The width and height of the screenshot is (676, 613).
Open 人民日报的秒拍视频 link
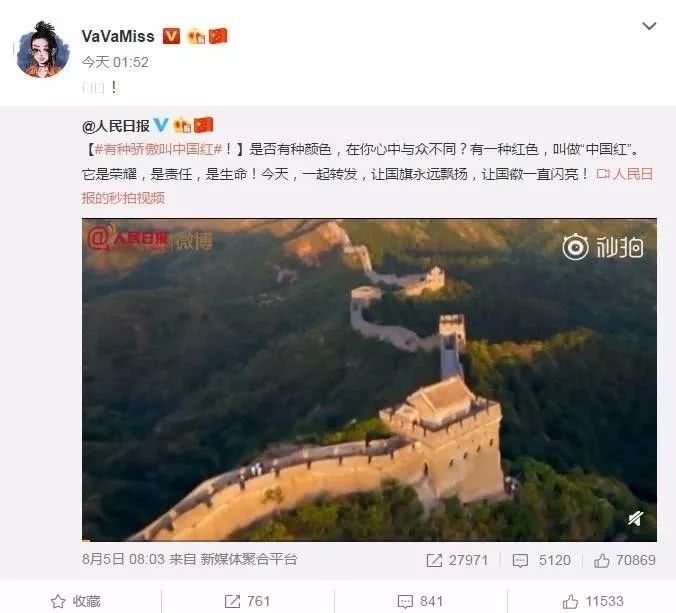tap(367, 186)
